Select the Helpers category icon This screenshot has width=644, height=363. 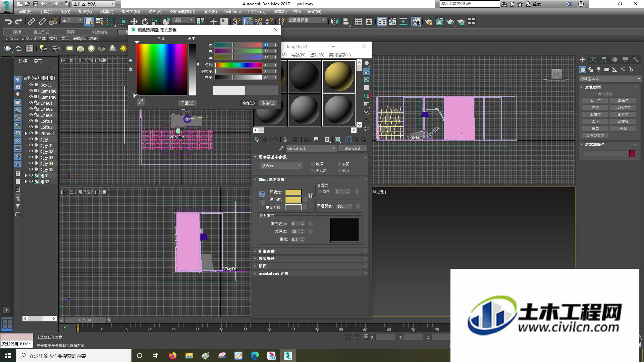(x=615, y=69)
